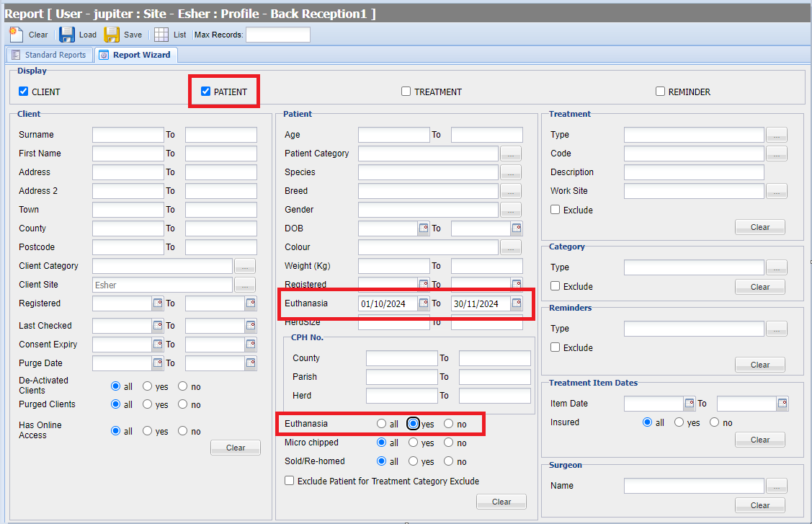Open calendar for Purge Date to date

coord(251,363)
